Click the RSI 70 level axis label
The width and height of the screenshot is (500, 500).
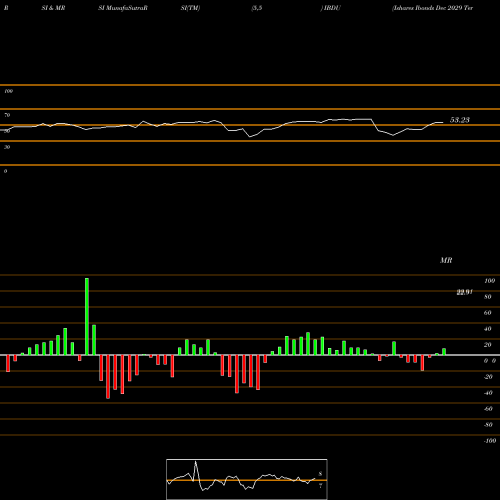[7, 115]
